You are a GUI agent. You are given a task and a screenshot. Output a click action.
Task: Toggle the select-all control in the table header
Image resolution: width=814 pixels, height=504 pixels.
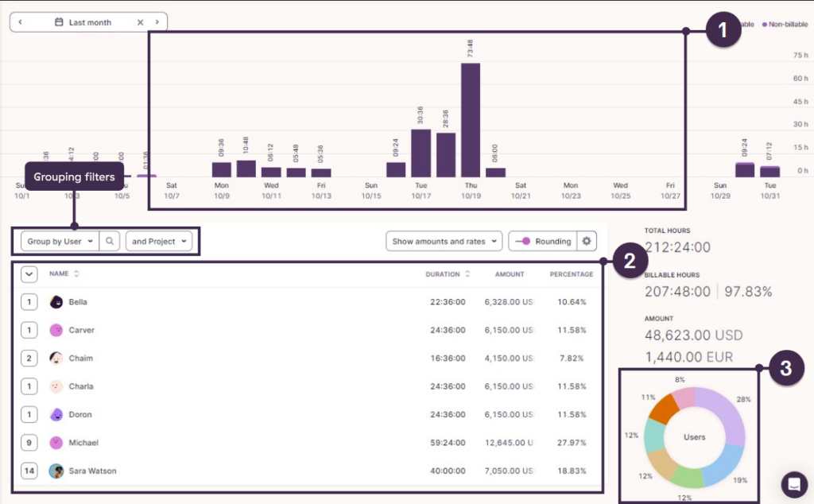click(x=29, y=273)
